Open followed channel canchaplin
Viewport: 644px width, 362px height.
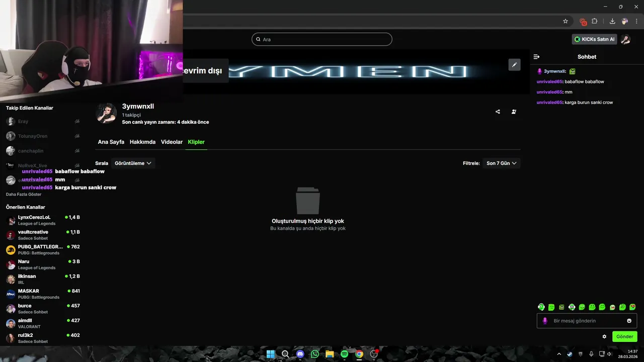(x=43, y=151)
